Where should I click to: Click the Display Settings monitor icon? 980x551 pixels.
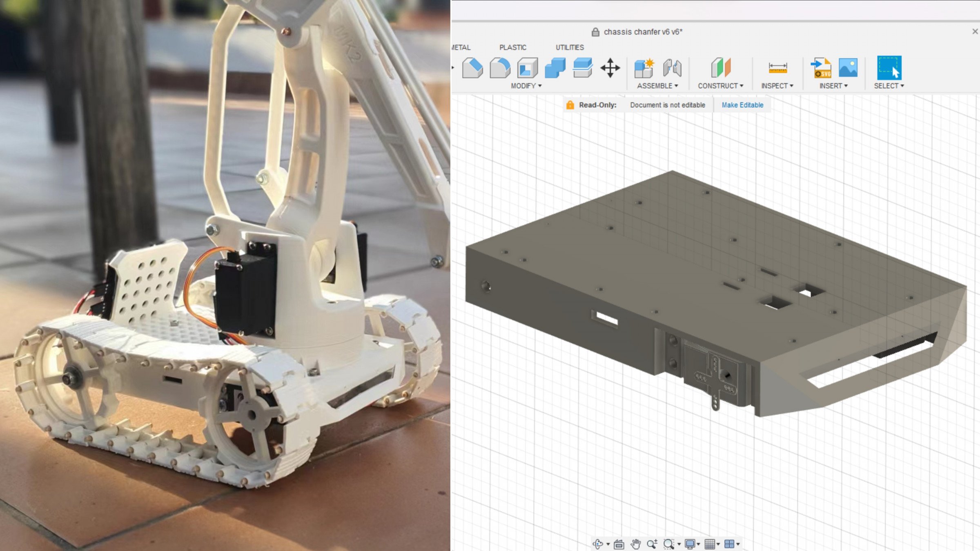coord(690,544)
